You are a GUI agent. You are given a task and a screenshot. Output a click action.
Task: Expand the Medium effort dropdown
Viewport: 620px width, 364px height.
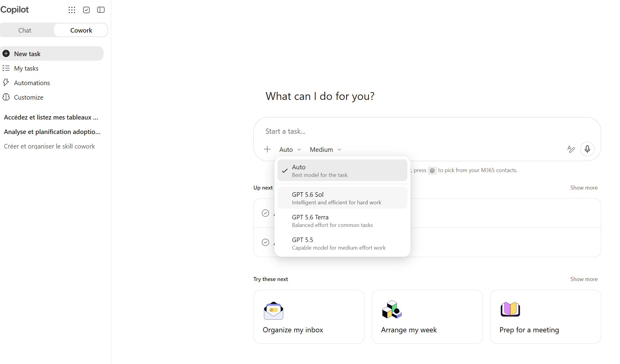click(326, 149)
